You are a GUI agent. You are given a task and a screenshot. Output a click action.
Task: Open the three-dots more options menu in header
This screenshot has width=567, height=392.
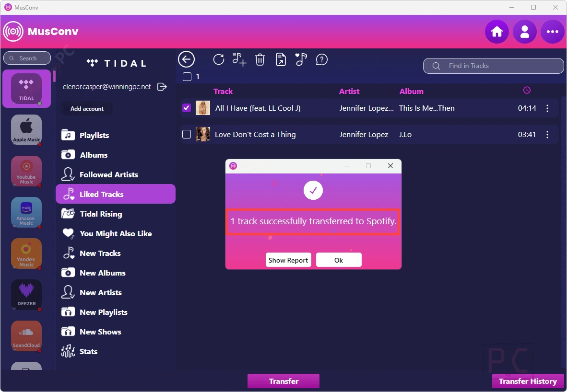pos(552,32)
